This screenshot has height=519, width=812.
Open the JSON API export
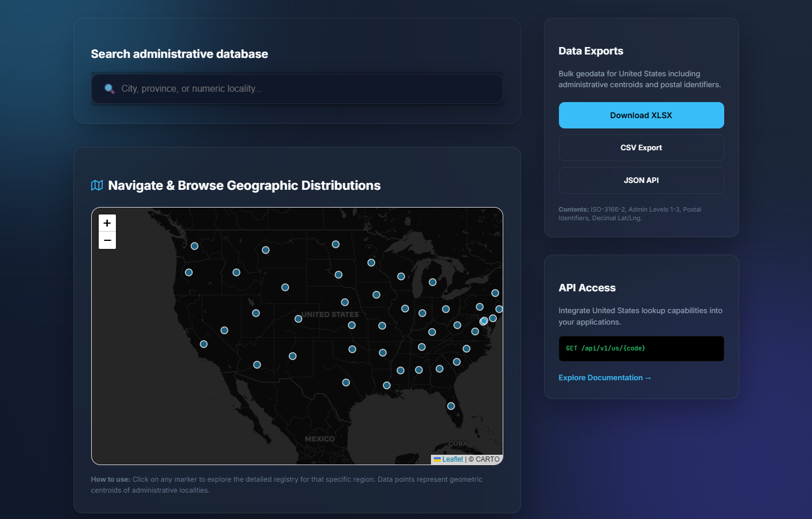641,180
